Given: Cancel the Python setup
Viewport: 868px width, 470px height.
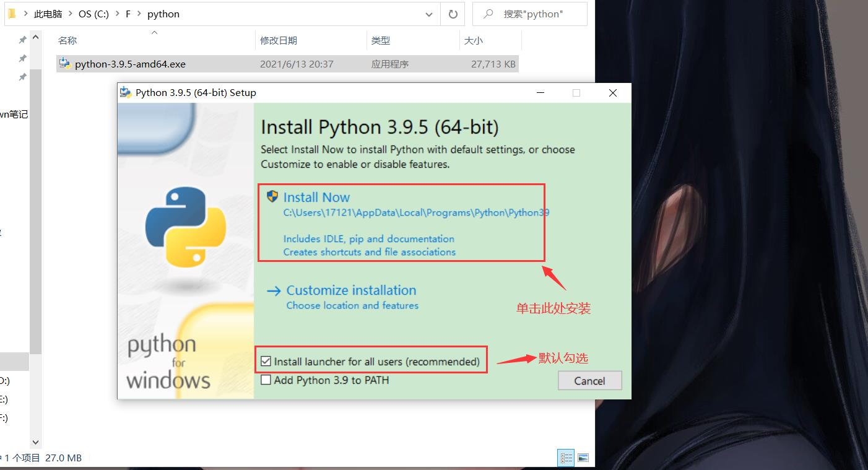Looking at the screenshot, I should pyautogui.click(x=589, y=381).
